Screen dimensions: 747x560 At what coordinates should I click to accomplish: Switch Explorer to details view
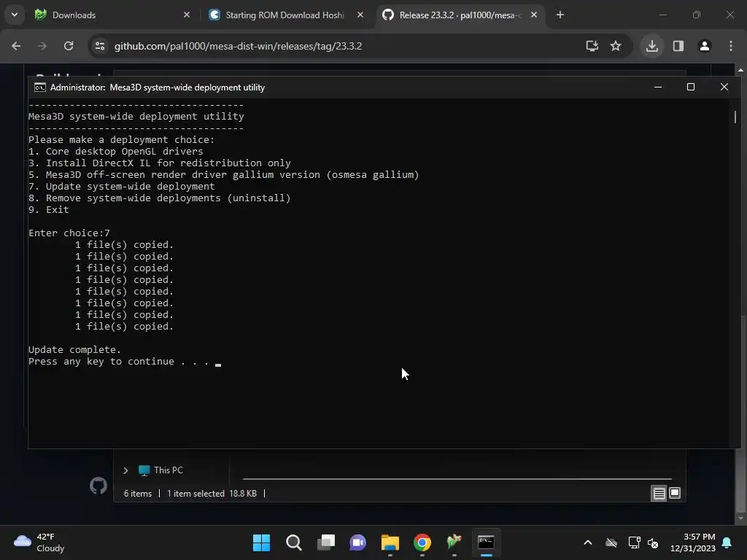tap(659, 494)
